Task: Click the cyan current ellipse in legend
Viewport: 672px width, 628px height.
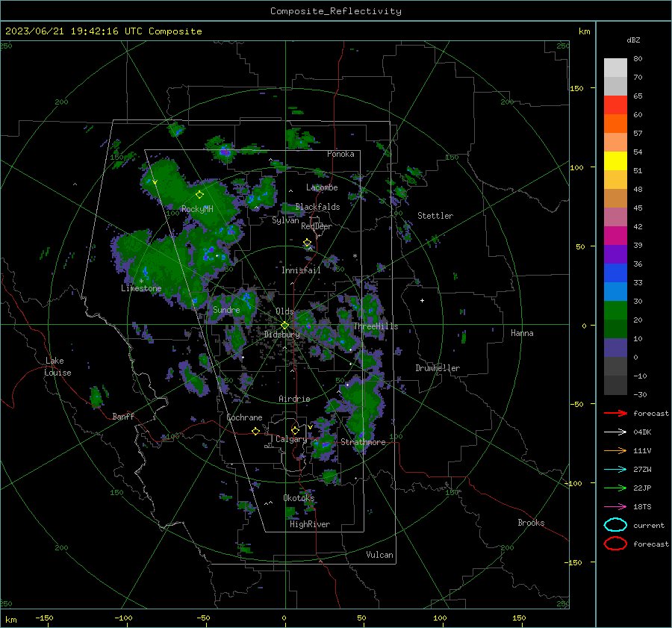Action: point(615,525)
